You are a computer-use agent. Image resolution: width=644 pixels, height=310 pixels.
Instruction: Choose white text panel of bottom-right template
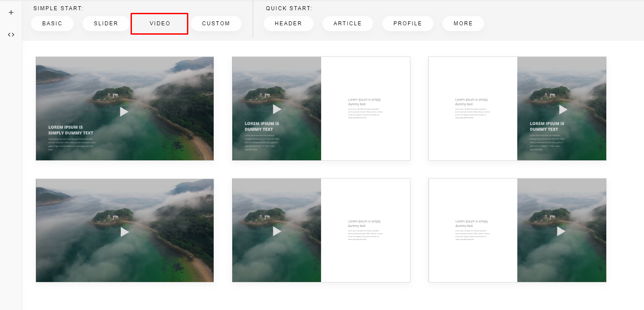(x=473, y=230)
